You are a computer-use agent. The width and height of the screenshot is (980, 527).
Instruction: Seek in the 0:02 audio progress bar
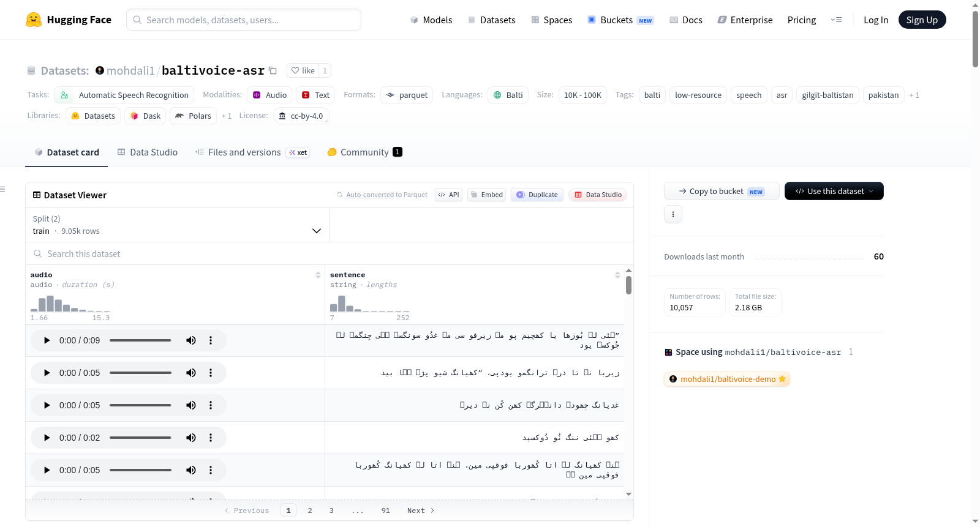click(x=140, y=438)
